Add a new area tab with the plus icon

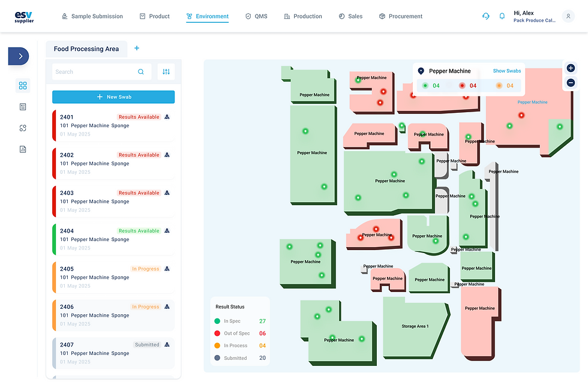click(137, 48)
